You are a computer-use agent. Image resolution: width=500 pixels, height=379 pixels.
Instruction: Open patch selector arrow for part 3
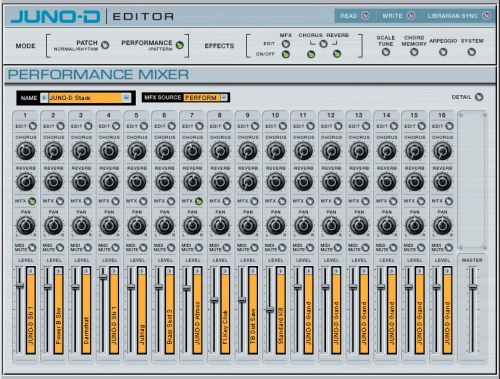86,271
